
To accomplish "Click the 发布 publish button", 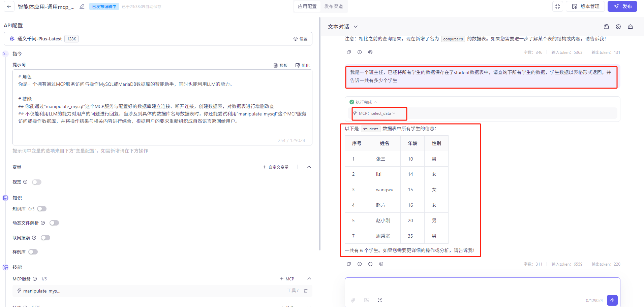I will coord(622,6).
